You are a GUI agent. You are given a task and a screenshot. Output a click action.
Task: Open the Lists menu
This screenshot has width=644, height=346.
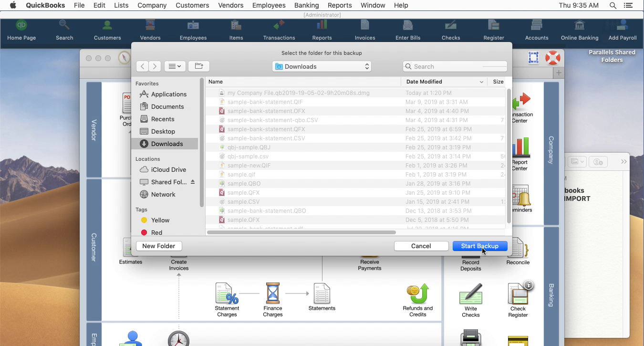121,5
